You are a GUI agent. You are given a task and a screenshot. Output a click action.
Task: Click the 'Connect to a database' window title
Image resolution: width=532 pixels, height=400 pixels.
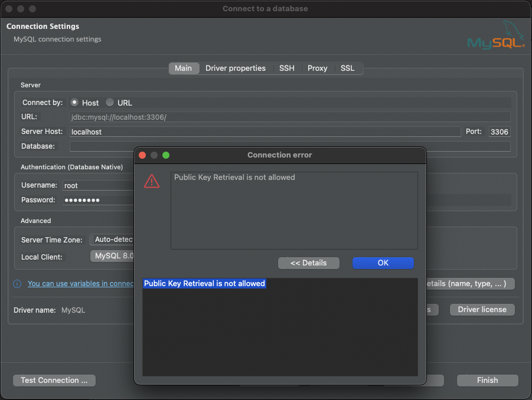(x=265, y=9)
